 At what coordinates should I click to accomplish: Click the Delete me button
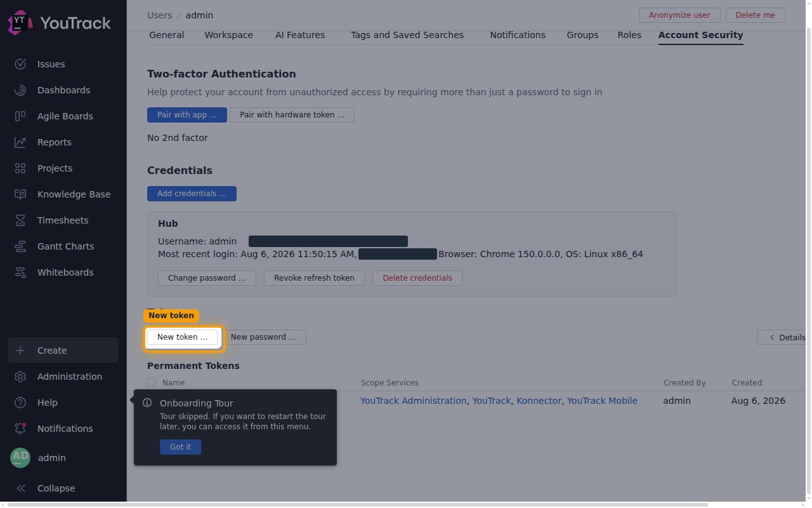[756, 15]
